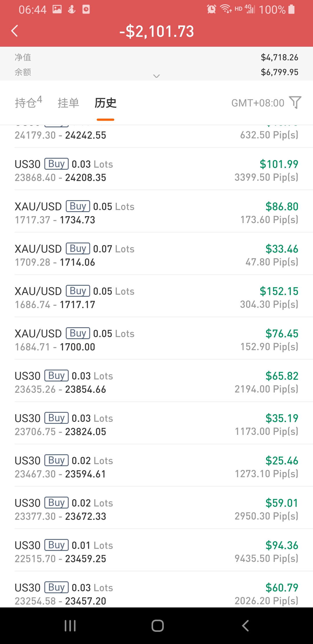This screenshot has height=644, width=313.
Task: Tap the 净值 equity value $4,718.26
Action: click(x=279, y=57)
